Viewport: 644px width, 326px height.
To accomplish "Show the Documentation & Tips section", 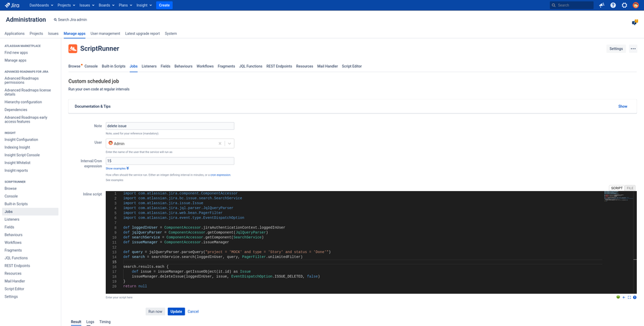I will click(x=623, y=107).
